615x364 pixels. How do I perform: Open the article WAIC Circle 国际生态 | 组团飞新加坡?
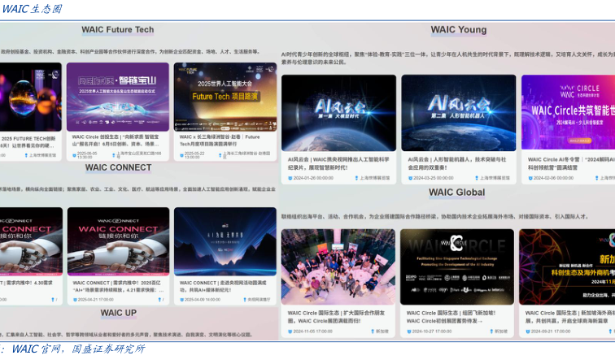451,317
